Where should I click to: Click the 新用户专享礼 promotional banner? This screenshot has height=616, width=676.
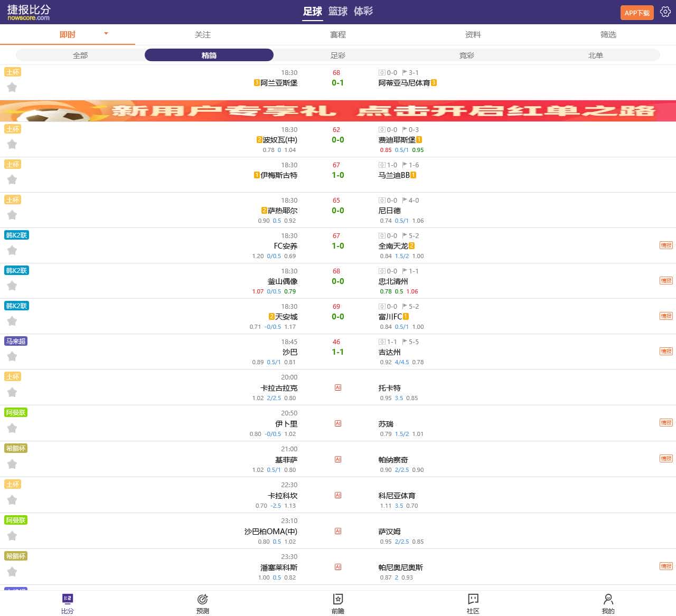point(338,111)
